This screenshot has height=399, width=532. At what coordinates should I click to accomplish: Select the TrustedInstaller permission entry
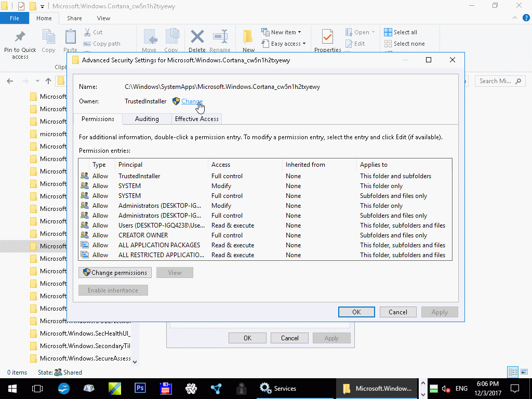(265, 176)
